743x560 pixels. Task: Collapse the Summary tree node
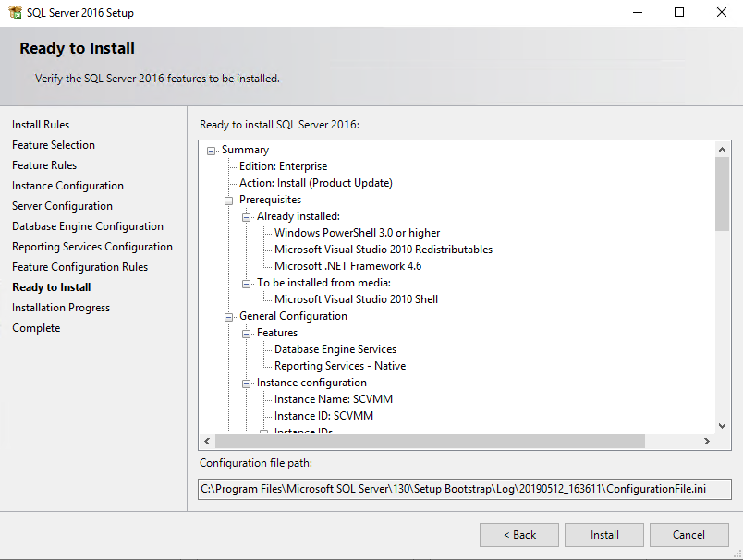coord(211,151)
